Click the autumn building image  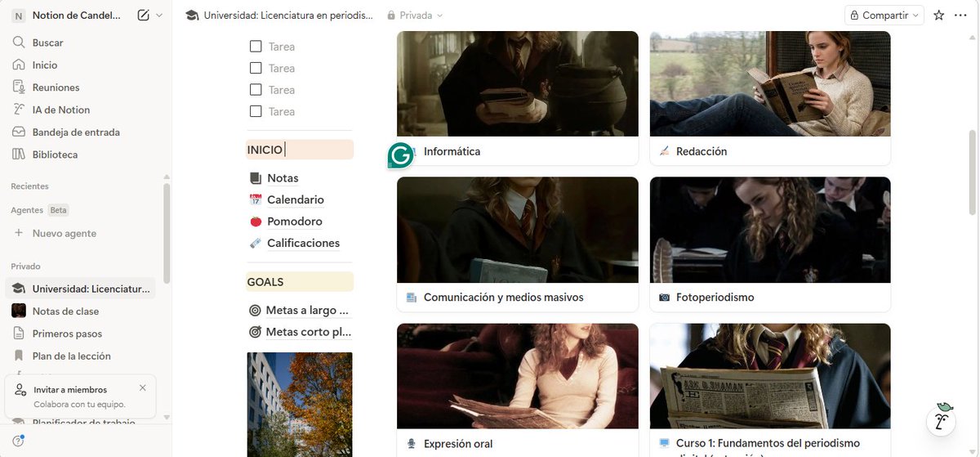tap(300, 405)
